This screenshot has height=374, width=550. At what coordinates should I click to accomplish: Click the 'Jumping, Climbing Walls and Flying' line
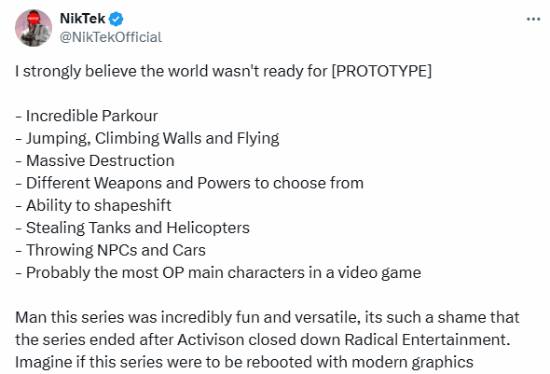click(x=147, y=139)
